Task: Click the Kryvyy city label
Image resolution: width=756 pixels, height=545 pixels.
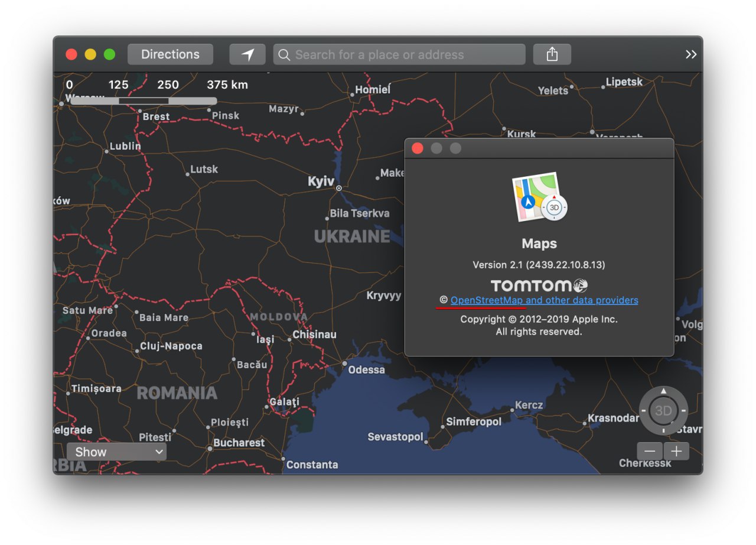Action: [384, 296]
